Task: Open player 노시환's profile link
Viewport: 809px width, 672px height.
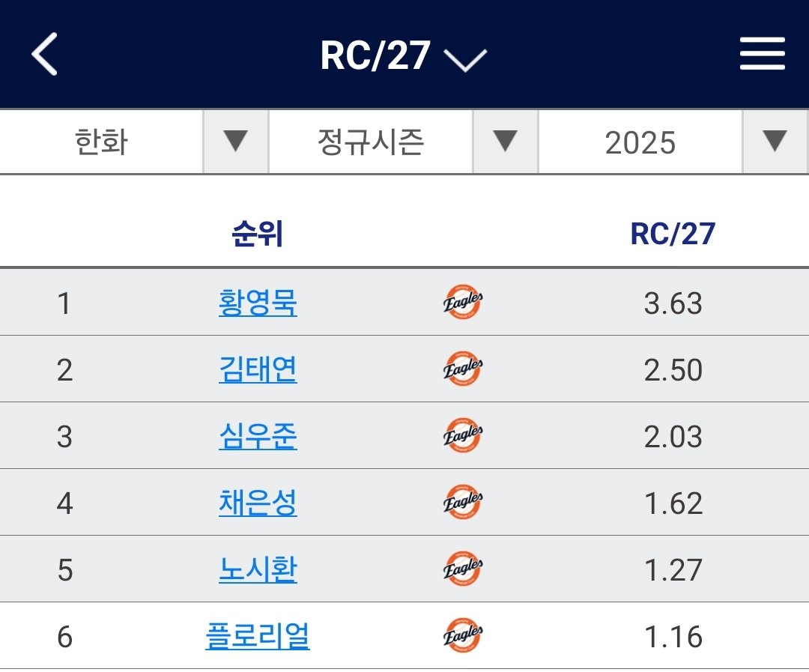Action: (x=258, y=569)
